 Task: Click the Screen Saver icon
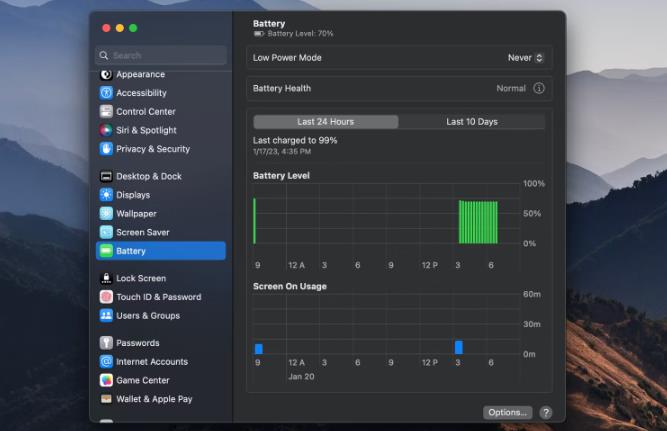point(106,232)
